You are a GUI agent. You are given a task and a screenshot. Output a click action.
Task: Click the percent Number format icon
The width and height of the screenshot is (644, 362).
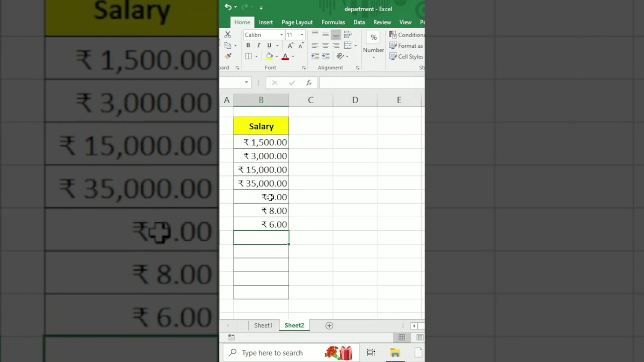373,37
